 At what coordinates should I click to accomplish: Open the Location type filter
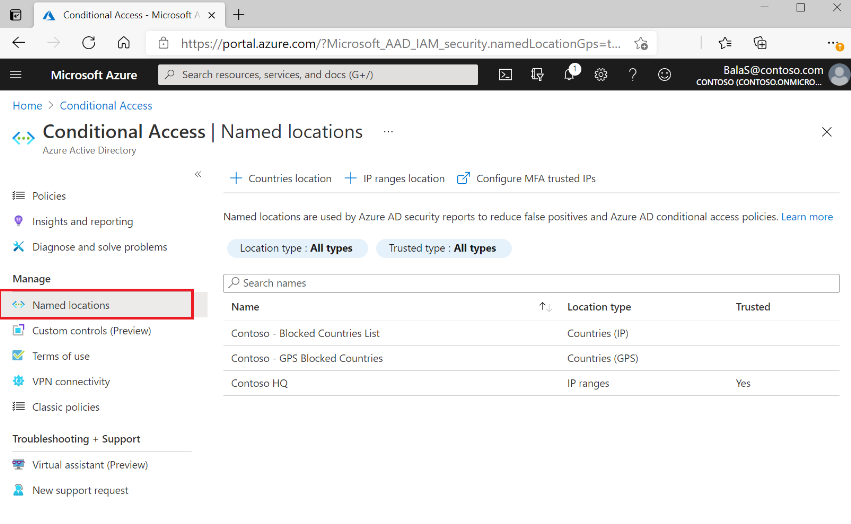click(297, 248)
